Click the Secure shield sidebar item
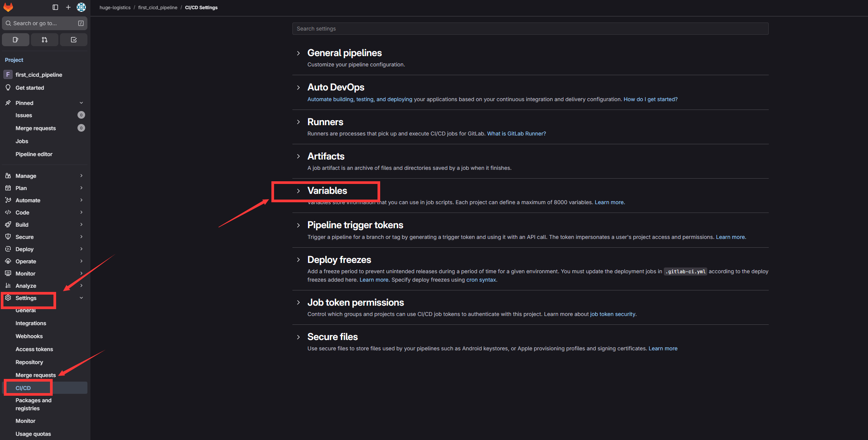Image resolution: width=868 pixels, height=440 pixels. coord(24,237)
